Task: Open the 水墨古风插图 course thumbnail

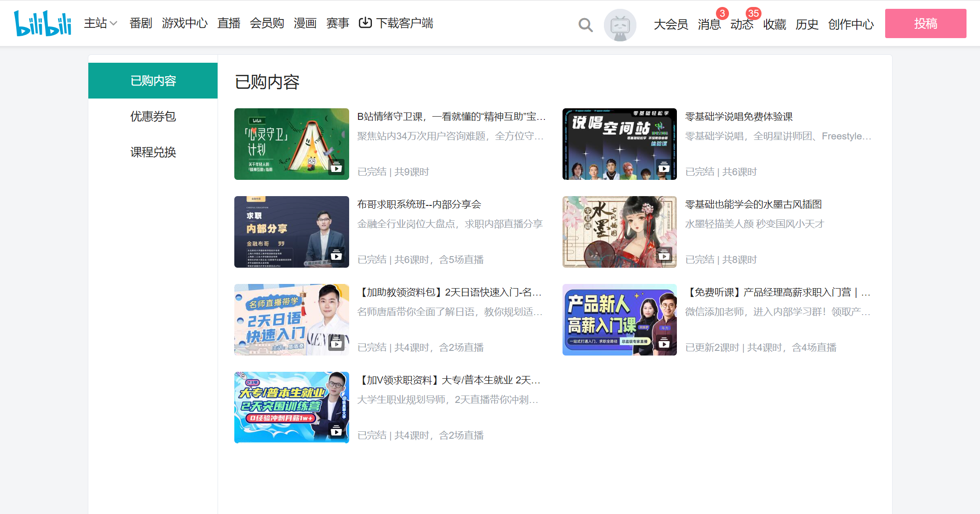Action: coord(619,232)
